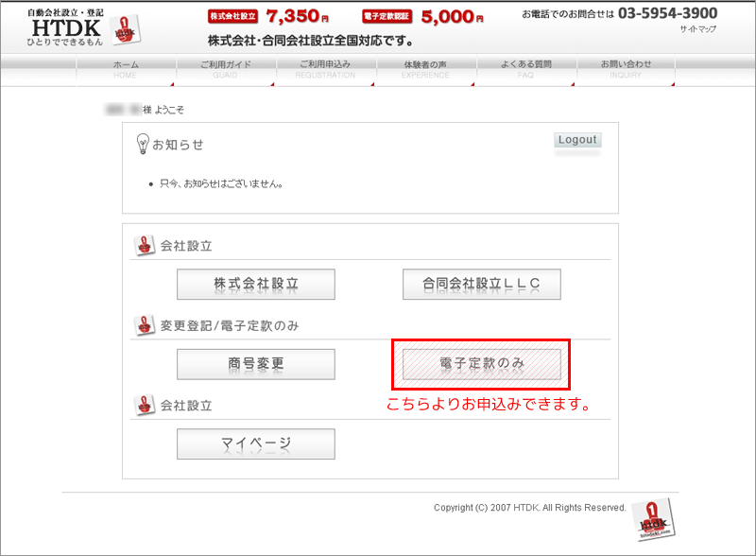The image size is (756, 556).
Task: Open 体験者の声 EXPERIENCE menu item
Action: point(425,69)
